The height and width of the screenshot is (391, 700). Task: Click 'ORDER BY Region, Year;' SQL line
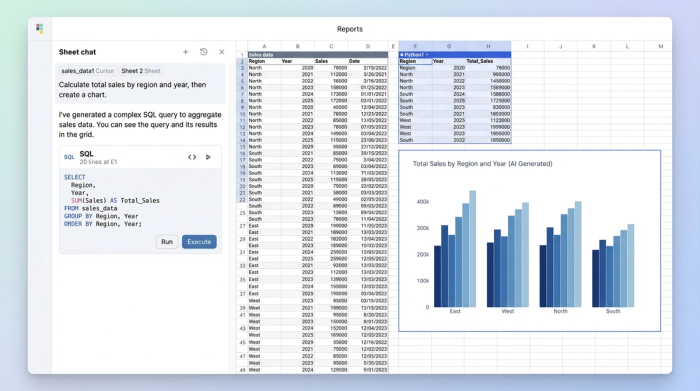[103, 224]
